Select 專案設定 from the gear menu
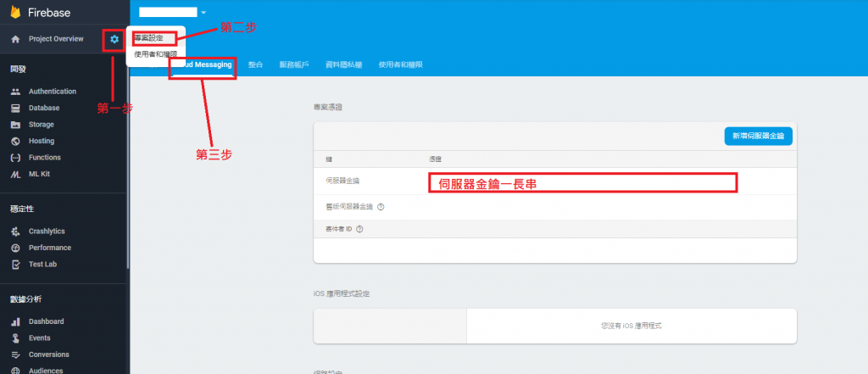Screen dimensions: 868x374 [x=148, y=38]
